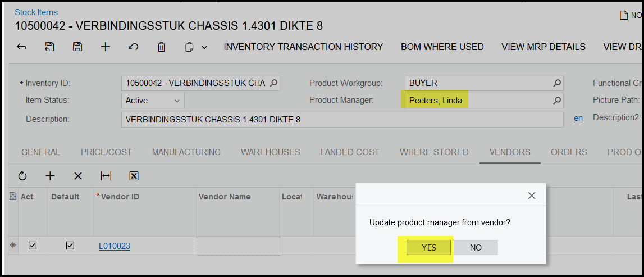Delete the vendor row with the X icon

tap(78, 176)
